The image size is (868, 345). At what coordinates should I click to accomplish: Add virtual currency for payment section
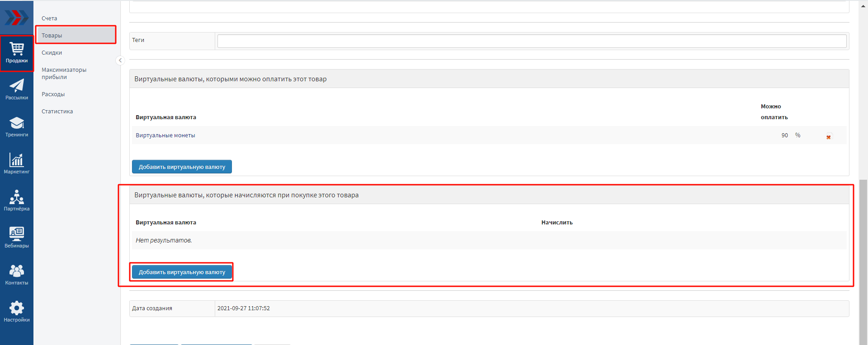[x=182, y=167]
